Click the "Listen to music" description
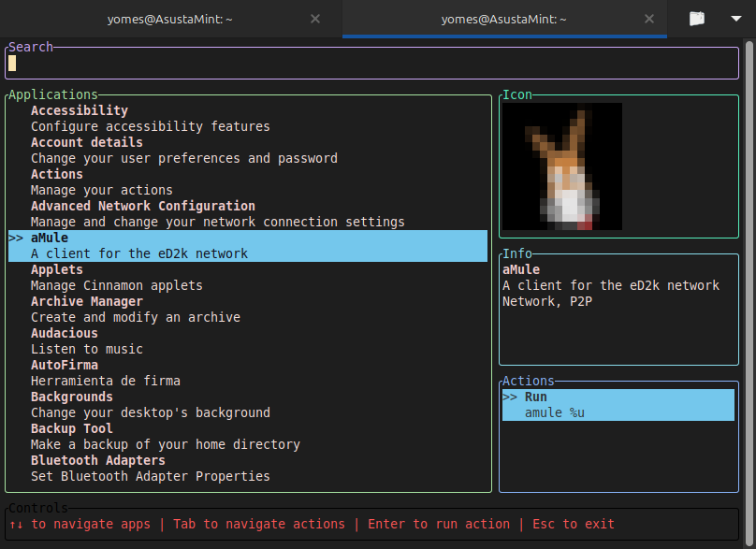756x549 pixels. click(87, 349)
